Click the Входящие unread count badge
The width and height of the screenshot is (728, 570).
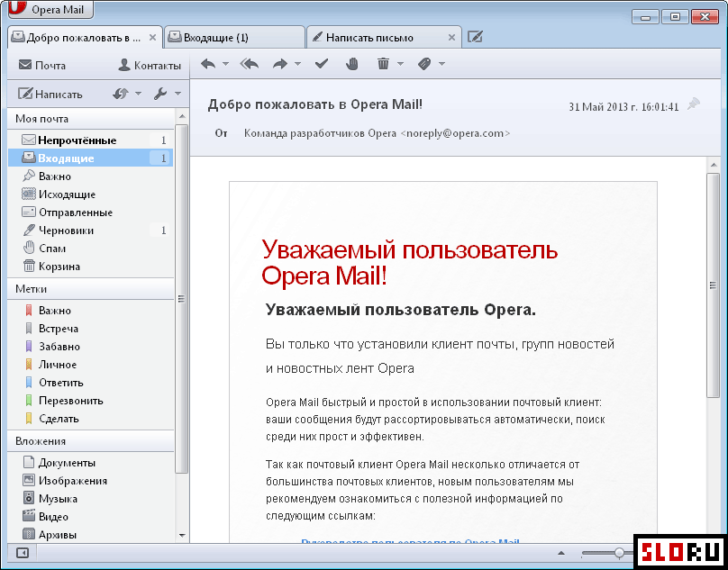pyautogui.click(x=160, y=158)
